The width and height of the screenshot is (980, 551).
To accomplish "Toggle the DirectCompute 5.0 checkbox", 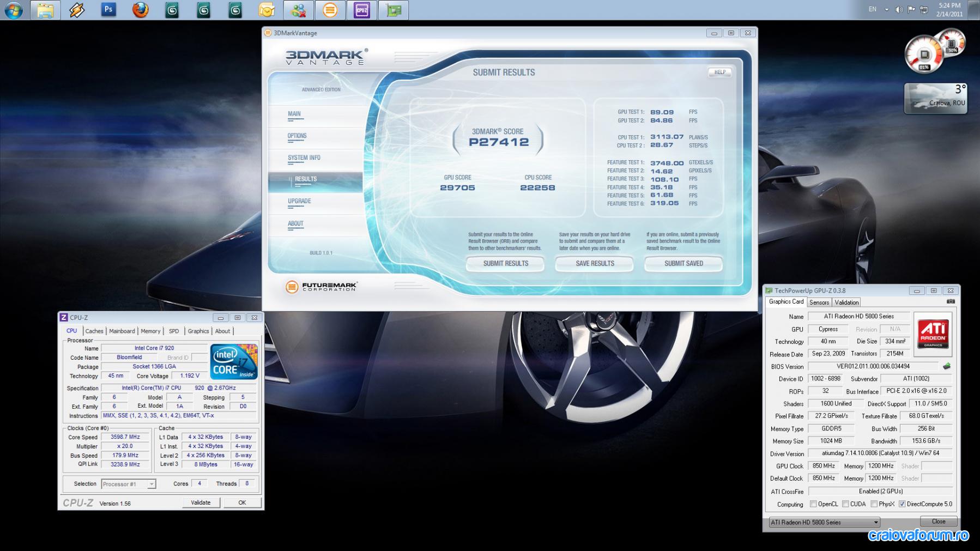I will click(x=902, y=504).
